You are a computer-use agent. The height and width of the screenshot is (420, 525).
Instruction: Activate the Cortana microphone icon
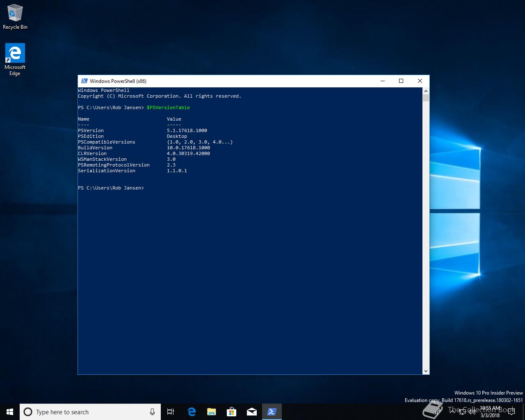[x=152, y=412]
